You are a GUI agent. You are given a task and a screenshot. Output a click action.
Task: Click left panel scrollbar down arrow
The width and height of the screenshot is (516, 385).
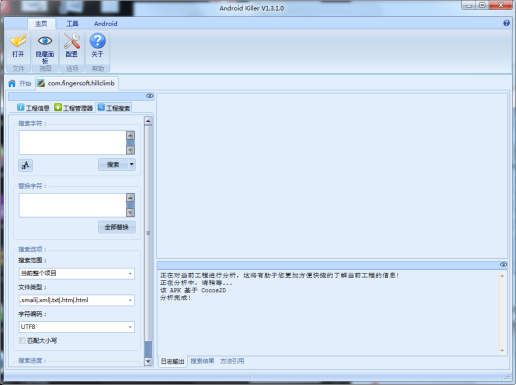coord(148,361)
